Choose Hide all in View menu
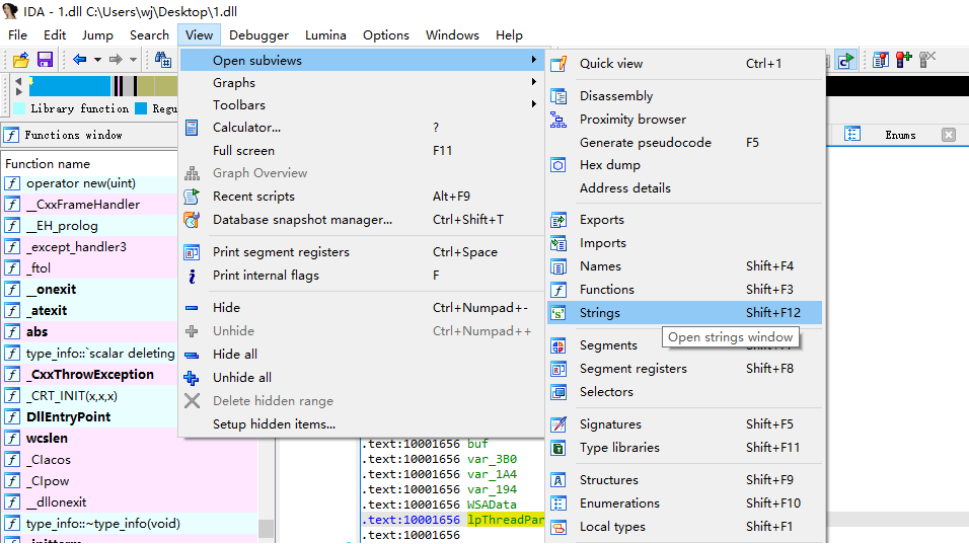969x544 pixels. point(362,355)
